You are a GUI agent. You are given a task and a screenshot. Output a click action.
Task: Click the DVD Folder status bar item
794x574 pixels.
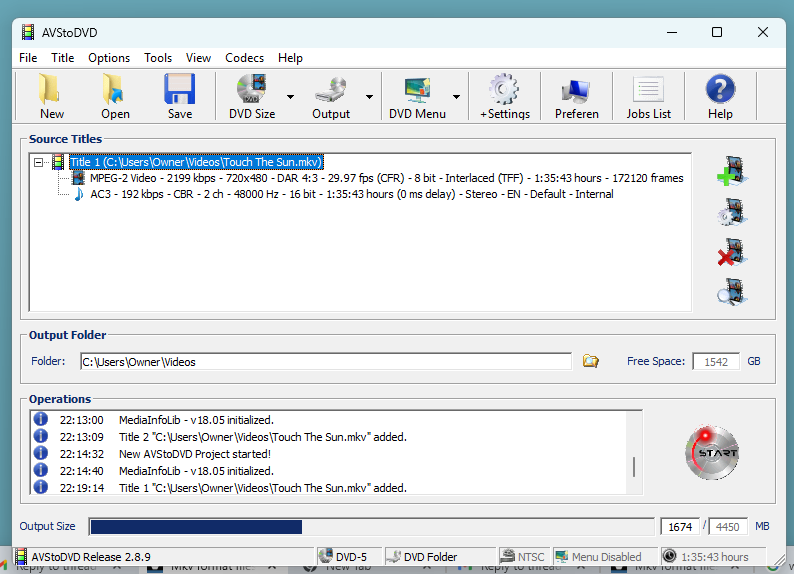[440, 556]
